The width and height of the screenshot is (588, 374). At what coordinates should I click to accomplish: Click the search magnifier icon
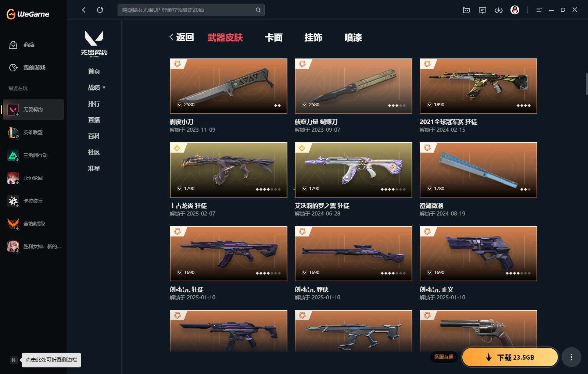tap(258, 10)
